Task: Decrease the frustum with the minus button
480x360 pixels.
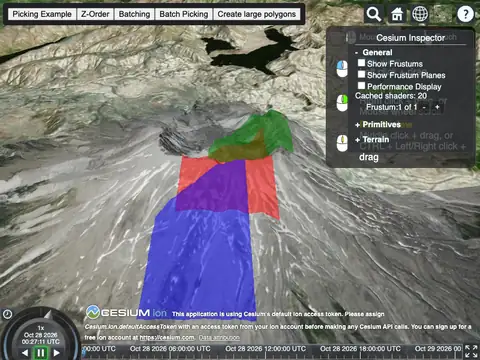Action: (424, 107)
